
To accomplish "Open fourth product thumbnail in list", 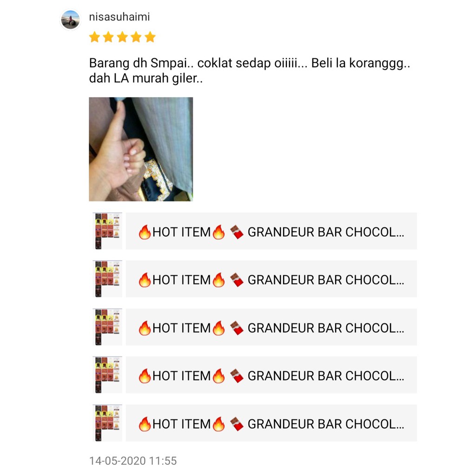I will coord(107,375).
